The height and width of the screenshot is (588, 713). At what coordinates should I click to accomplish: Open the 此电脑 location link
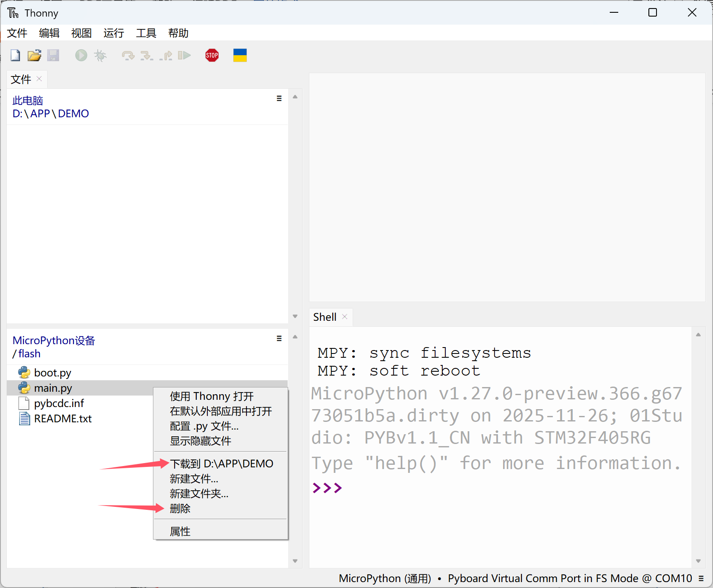pyautogui.click(x=27, y=100)
